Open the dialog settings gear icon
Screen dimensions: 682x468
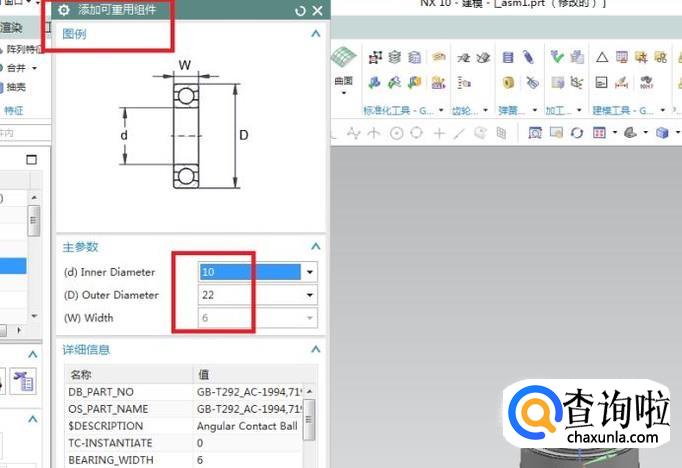pyautogui.click(x=65, y=11)
